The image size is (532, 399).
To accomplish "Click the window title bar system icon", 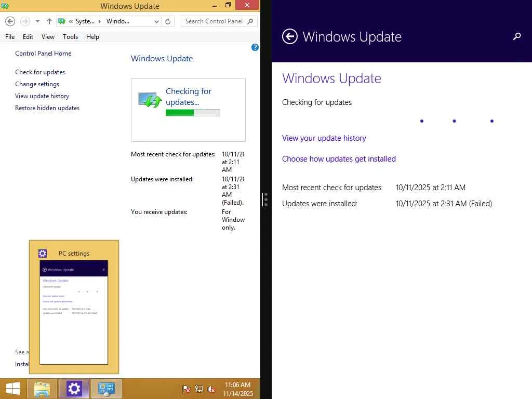I will (5, 6).
